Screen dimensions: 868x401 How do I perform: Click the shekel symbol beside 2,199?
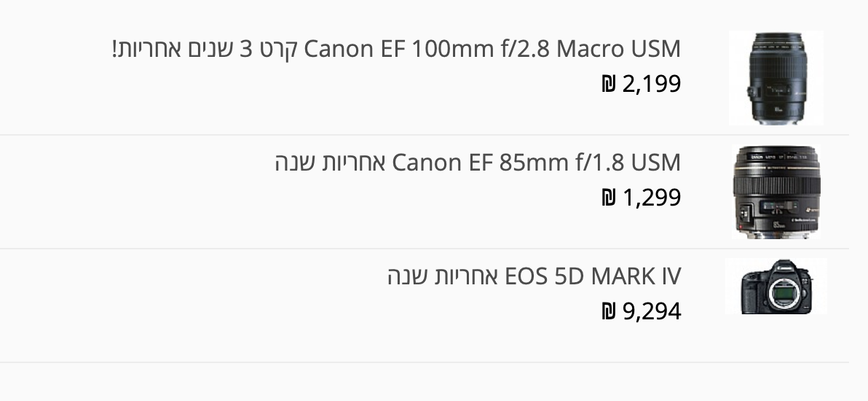point(609,85)
